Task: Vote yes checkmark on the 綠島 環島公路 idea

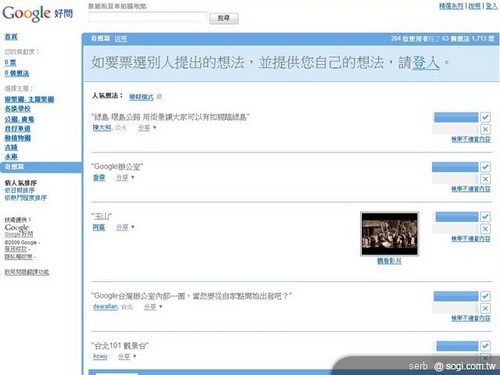Action: pos(485,117)
